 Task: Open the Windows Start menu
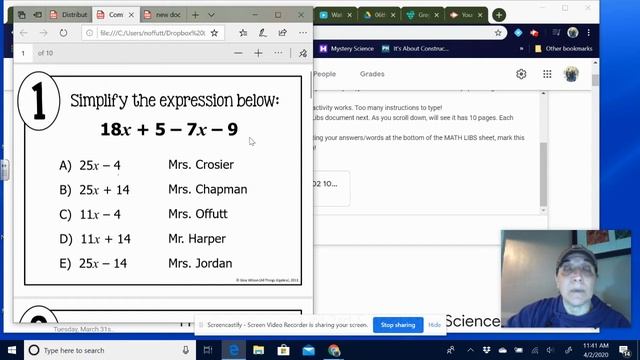click(x=12, y=350)
